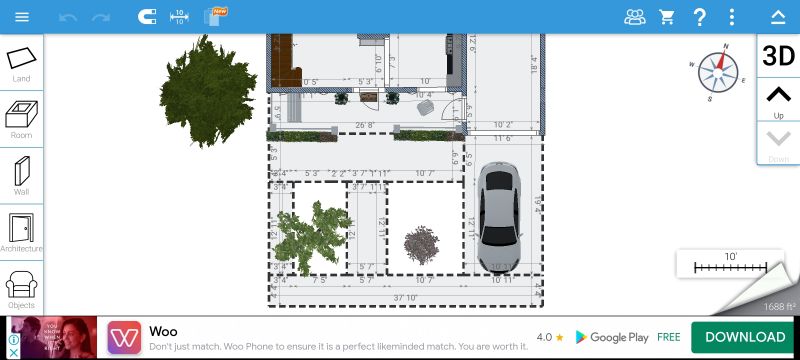Open the Architecture category
Screen dimensions: 800x360
(21, 233)
